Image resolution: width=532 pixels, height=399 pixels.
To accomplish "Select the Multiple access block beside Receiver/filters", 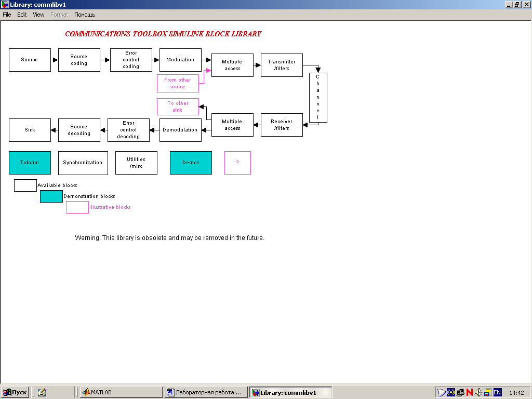I will 232,125.
